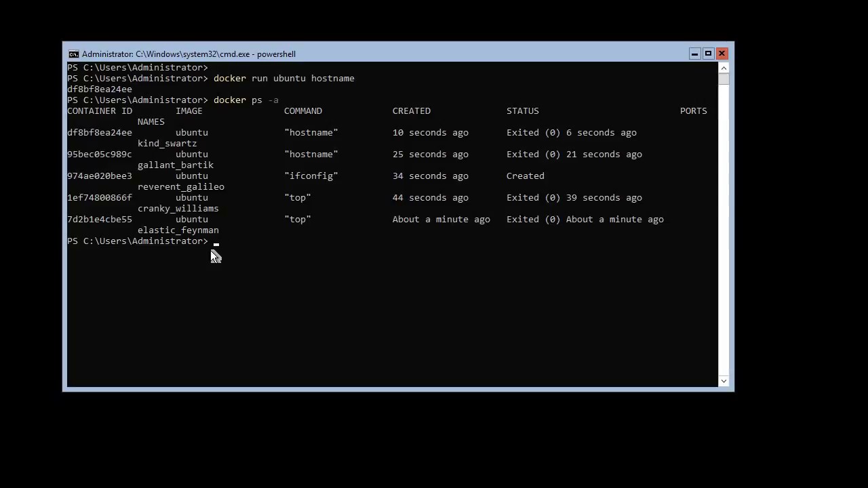Screen dimensions: 868x488
Task: Click the 'docker run ubuntu hostname' command
Action: (284, 79)
